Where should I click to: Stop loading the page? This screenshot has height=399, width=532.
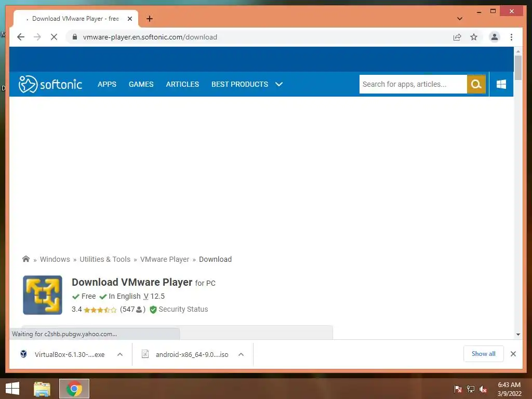click(x=54, y=37)
